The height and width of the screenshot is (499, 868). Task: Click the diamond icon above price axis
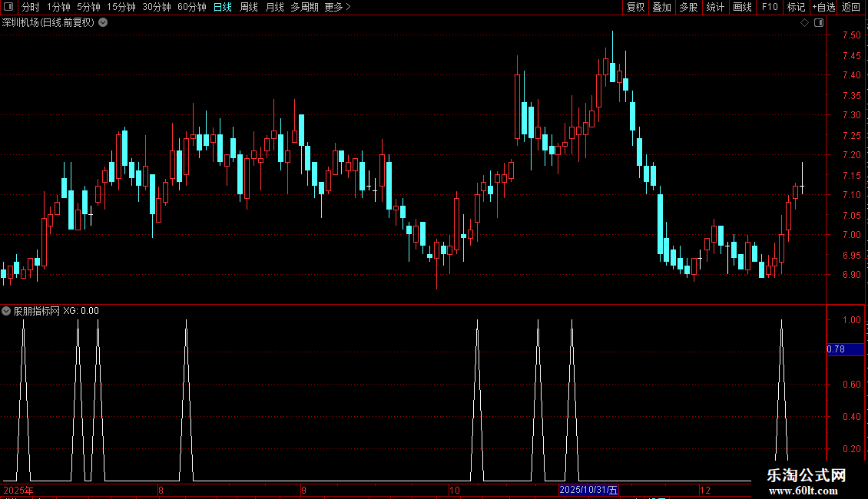tap(804, 23)
